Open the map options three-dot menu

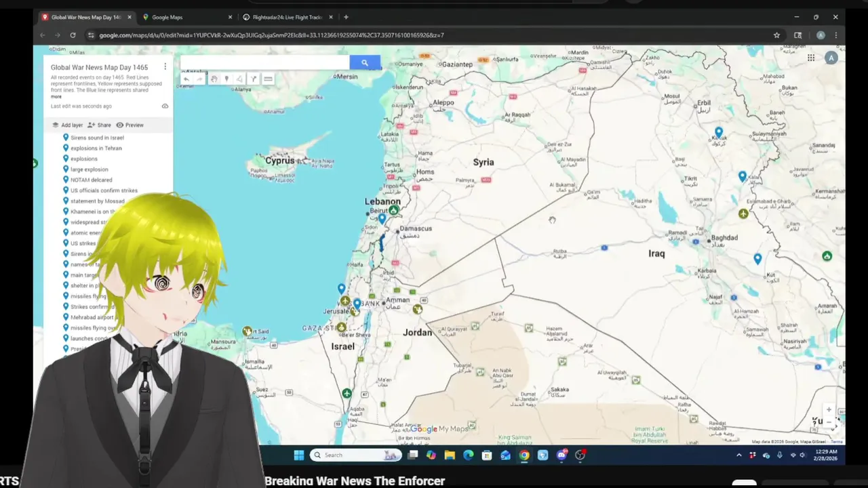tap(165, 66)
